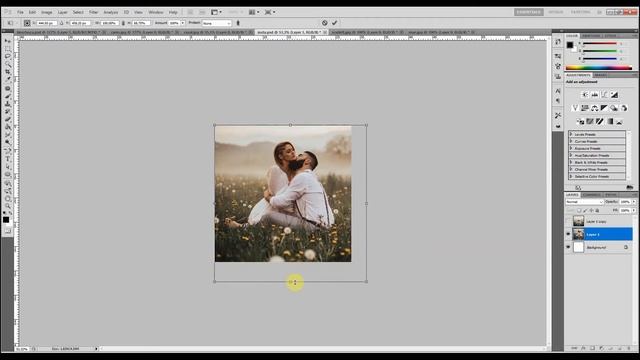Click Create new layer icon
Viewport: 640px width, 360px height.
[620, 348]
